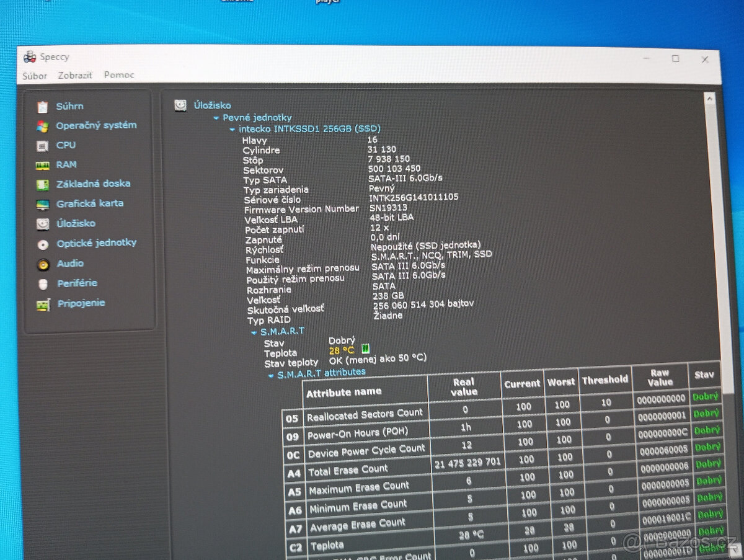
Task: Collapse the S.M.A.R.T section arrow
Action: 254,332
